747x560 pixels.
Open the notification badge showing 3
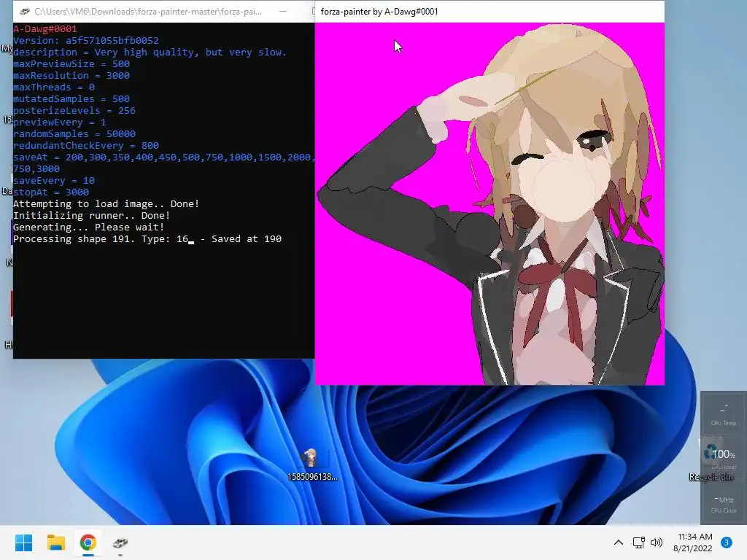coord(727,542)
